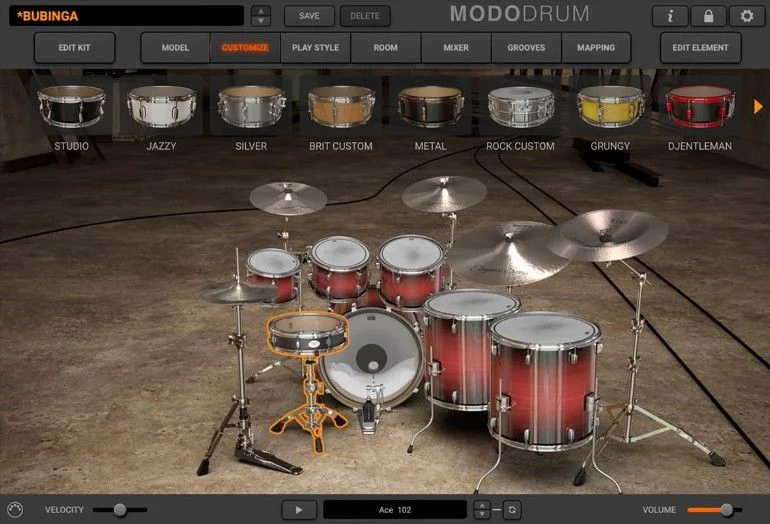Select Brit Custom snare drum
Screen dimensions: 770x524
341,107
